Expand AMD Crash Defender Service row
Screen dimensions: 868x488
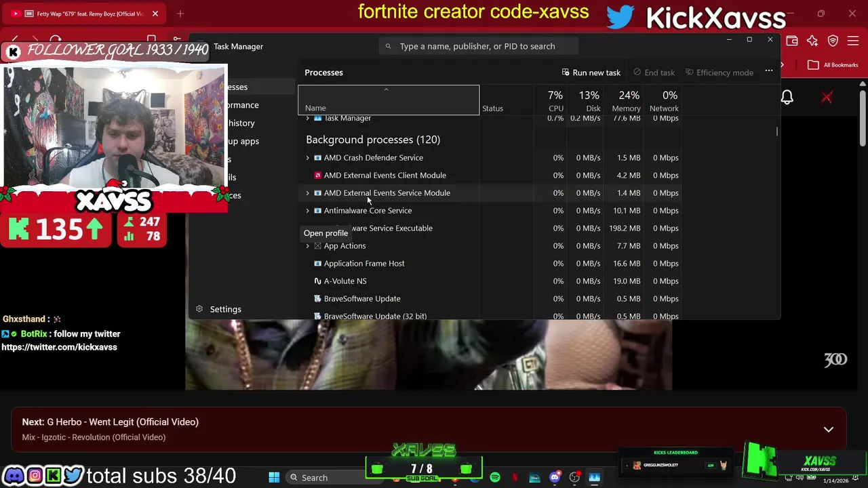[x=307, y=158]
